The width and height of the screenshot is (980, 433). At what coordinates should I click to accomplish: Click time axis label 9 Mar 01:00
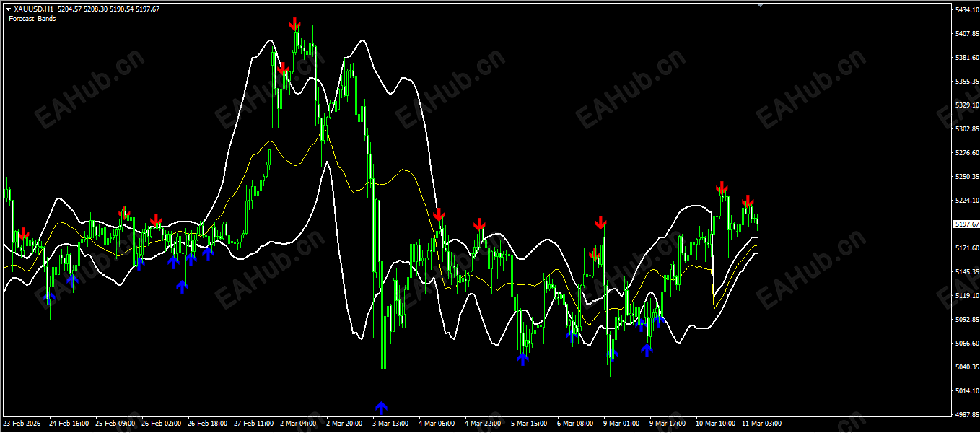tap(621, 424)
